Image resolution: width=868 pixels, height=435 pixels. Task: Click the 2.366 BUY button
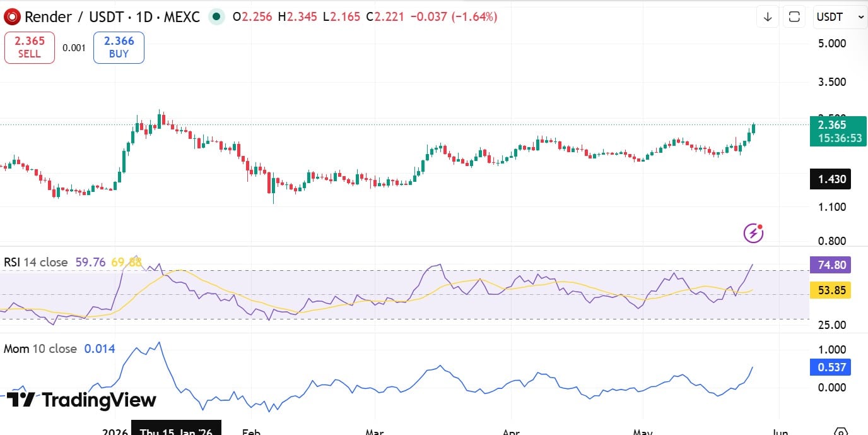coord(119,47)
